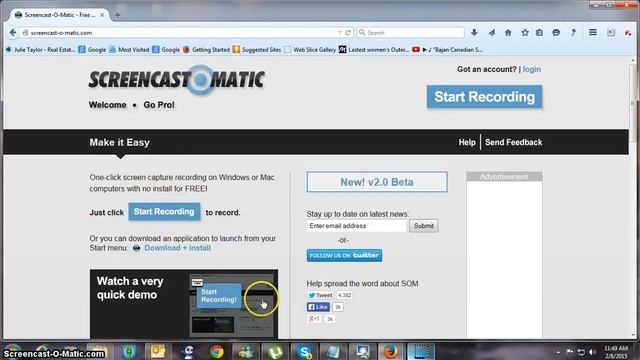Show bookmarks list clipboard icon

pos(540,33)
